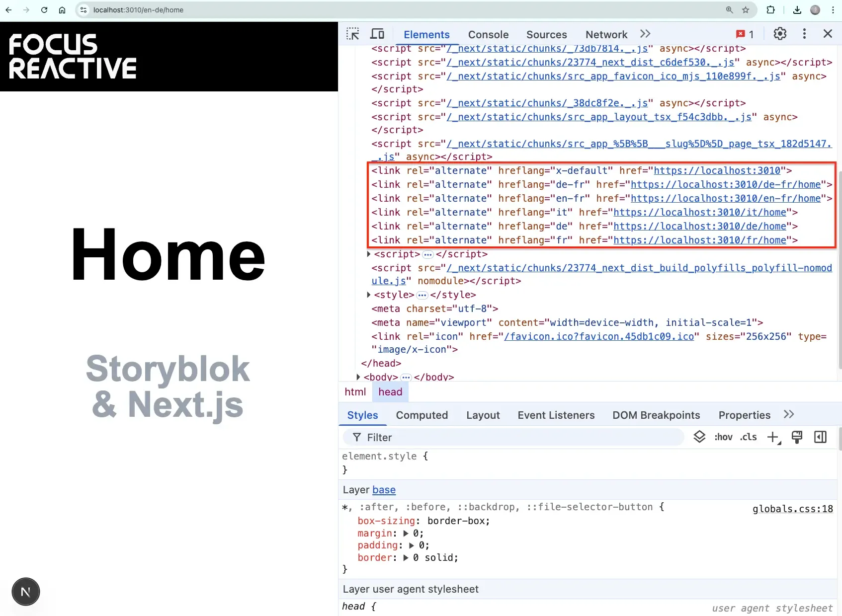
Task: Toggle rendering emulations paintbrush icon
Action: point(797,437)
